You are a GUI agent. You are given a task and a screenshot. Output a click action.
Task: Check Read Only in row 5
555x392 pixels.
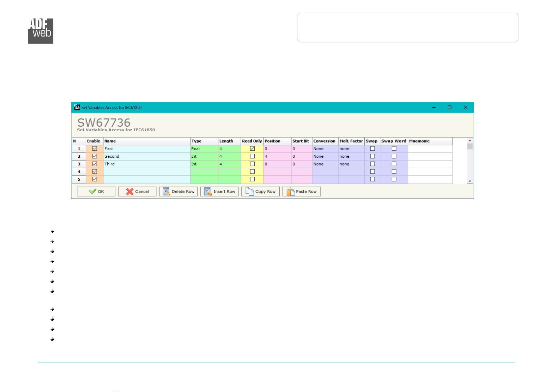point(252,179)
